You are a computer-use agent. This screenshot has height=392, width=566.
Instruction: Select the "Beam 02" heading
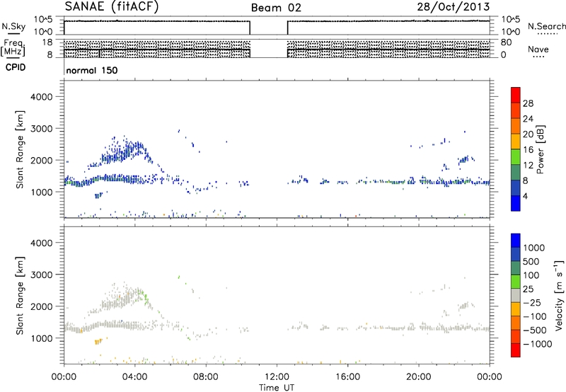tap(276, 8)
